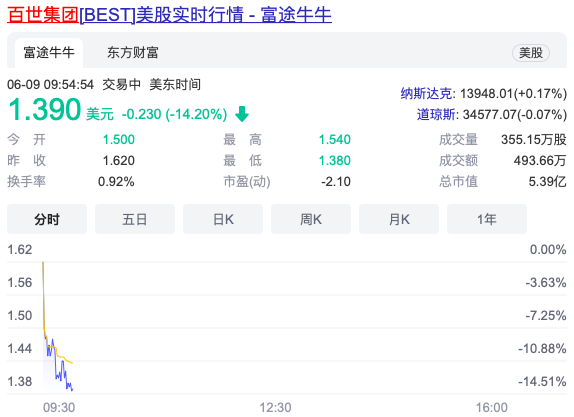Click the 换手率 value 0.92%

(116, 182)
